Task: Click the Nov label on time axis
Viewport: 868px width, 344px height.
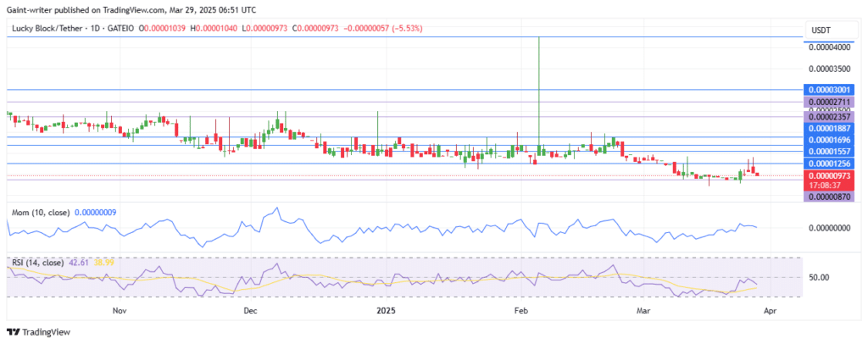Action: 120,311
